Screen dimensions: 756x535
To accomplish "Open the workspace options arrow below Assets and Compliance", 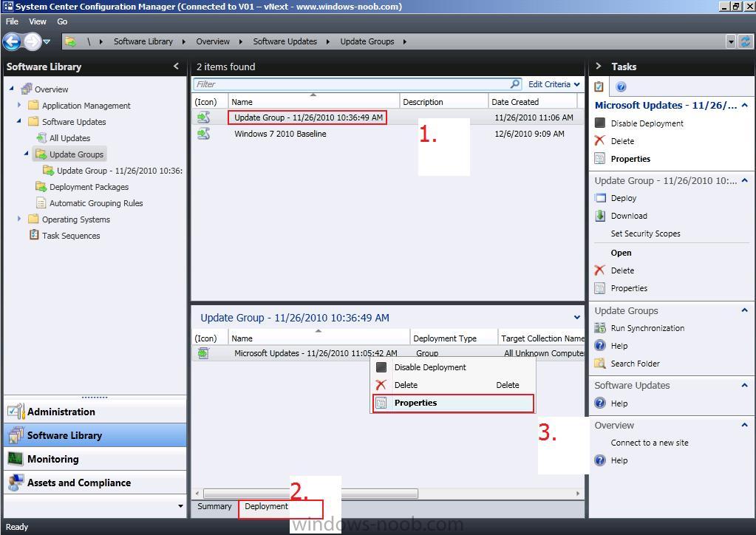I will point(181,506).
